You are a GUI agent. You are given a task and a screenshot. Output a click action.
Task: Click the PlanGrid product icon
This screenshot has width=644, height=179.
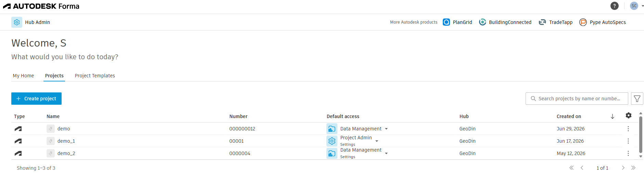(446, 22)
